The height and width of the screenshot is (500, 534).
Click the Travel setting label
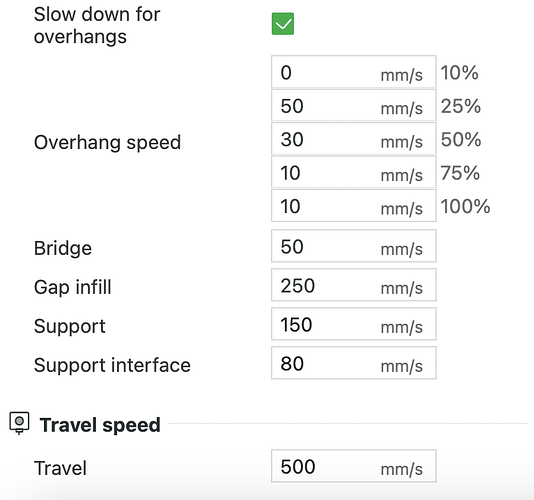(x=60, y=468)
